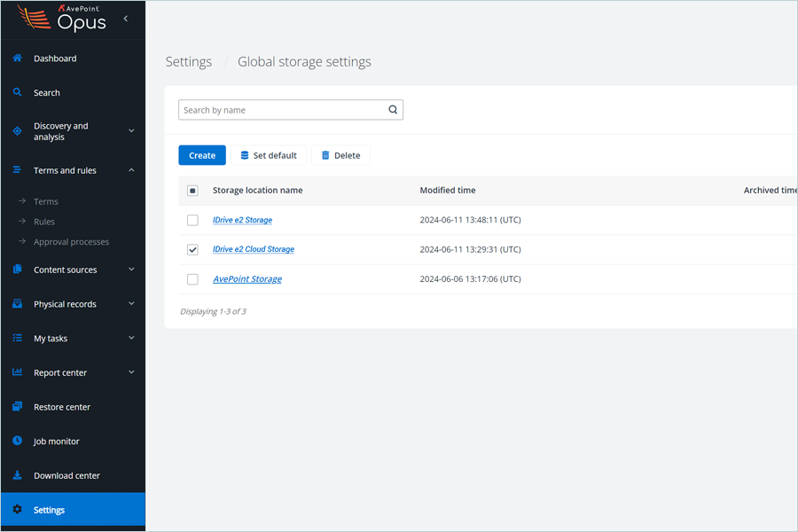Open the Terms submenu item
The image size is (798, 532).
click(46, 201)
